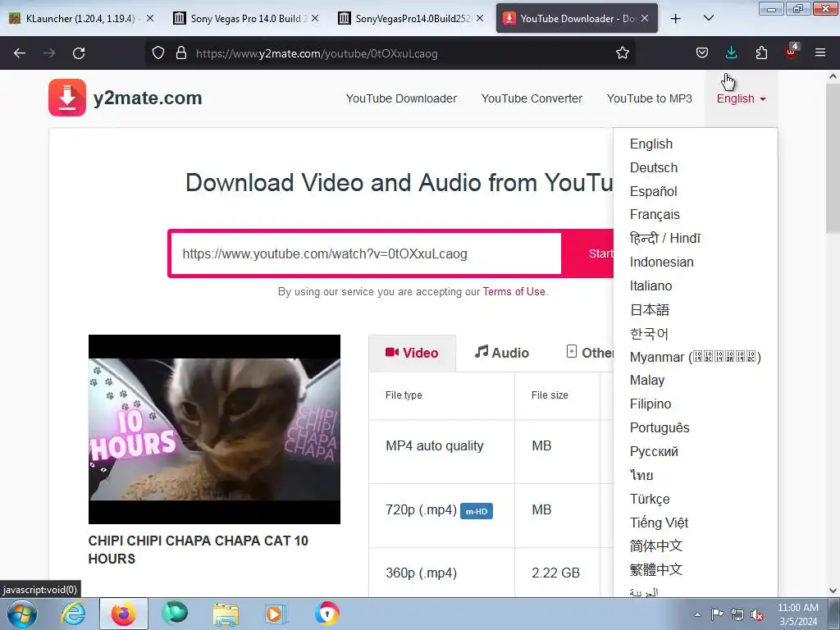
Task: Click the page vertical scrollbar thumb
Action: [x=833, y=159]
